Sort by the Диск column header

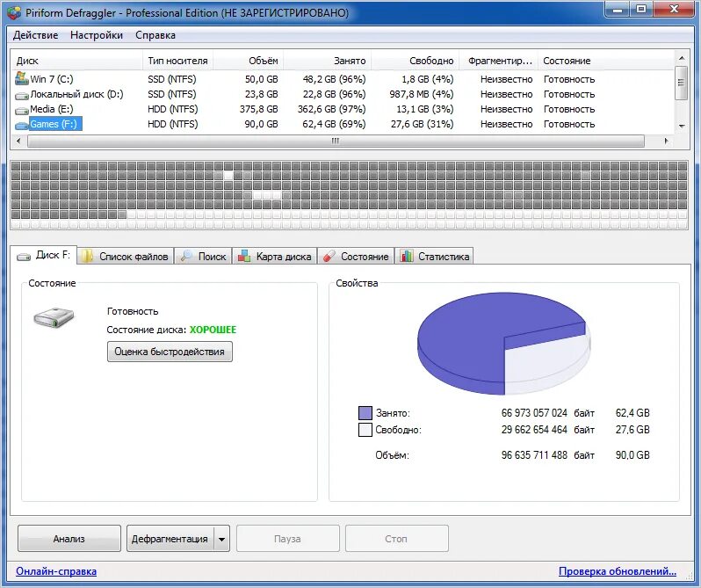coord(76,61)
